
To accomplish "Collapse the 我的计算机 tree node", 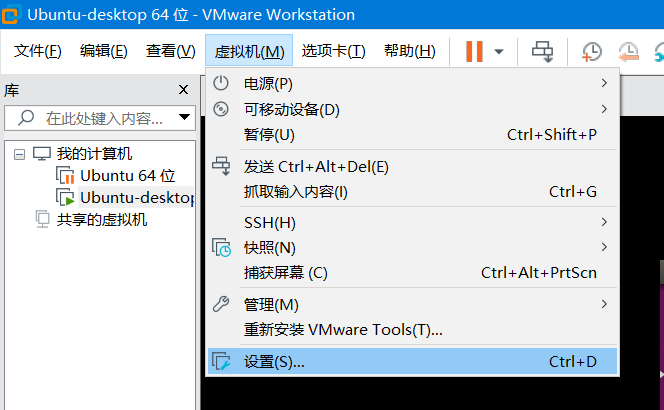I will [x=19, y=154].
